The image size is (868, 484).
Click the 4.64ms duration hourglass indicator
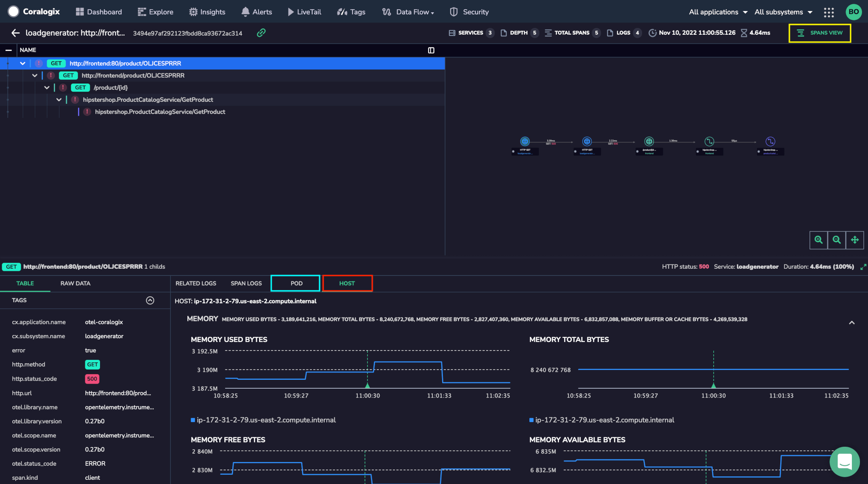point(755,33)
